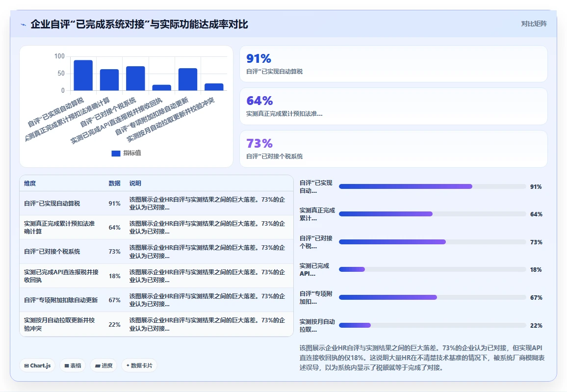Click the chart y-axis label 100

click(59, 56)
